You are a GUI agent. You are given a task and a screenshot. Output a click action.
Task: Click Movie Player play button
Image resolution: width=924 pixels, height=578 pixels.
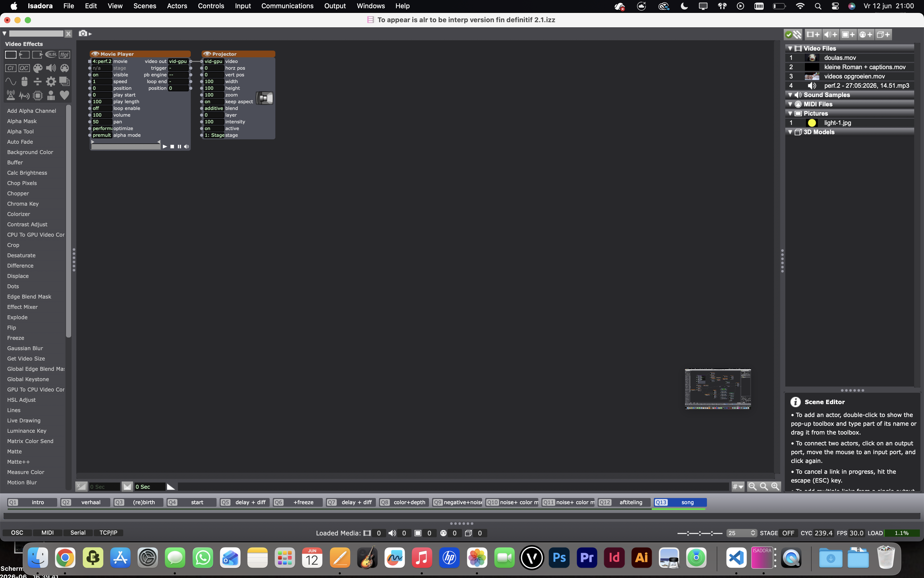[x=164, y=146]
